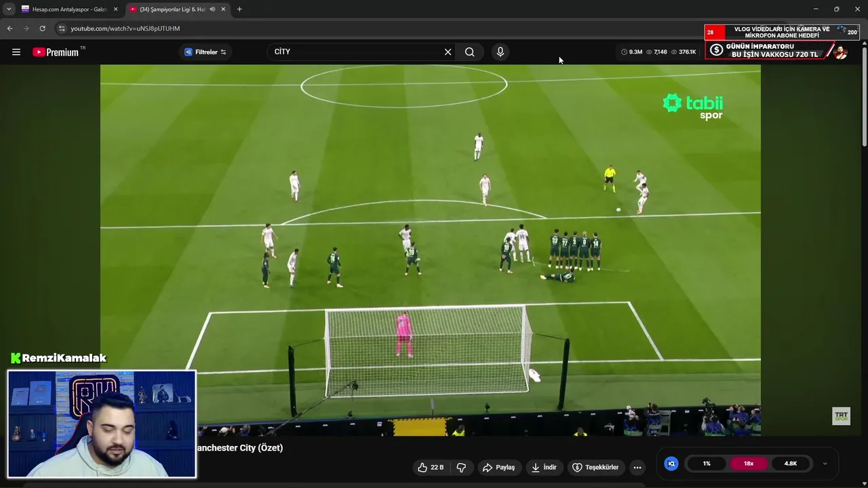
Task: Reload the page with refresh icon
Action: point(42,28)
